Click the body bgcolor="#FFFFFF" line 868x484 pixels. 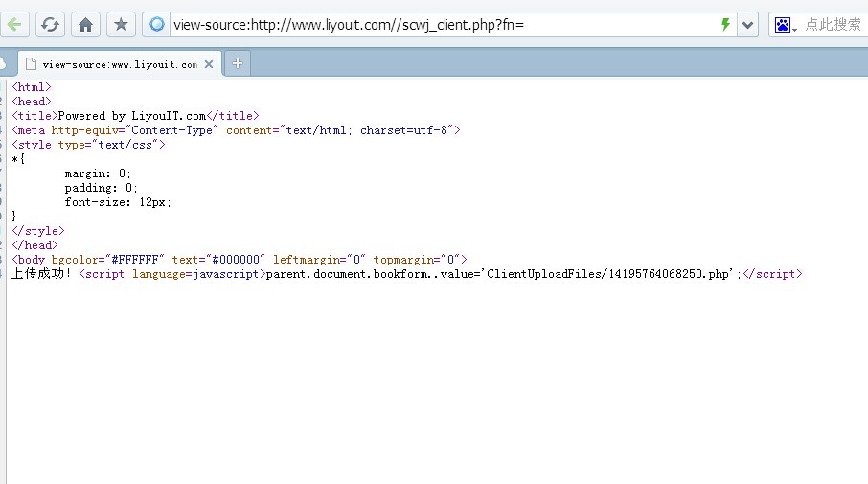tap(240, 260)
